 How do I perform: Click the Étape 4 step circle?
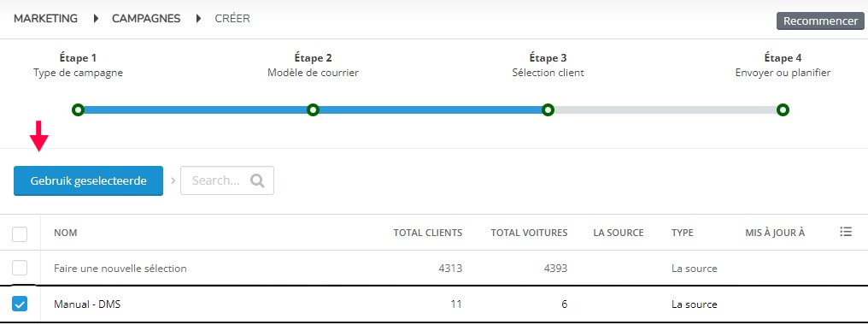pyautogui.click(x=783, y=109)
